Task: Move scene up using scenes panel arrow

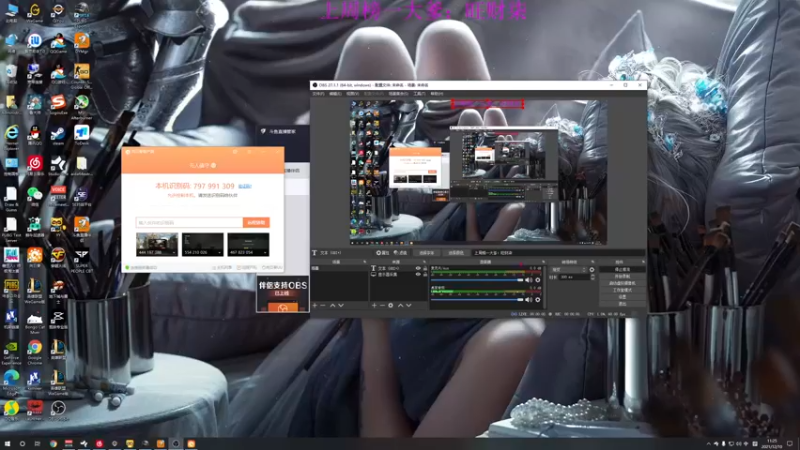Action: [x=333, y=305]
